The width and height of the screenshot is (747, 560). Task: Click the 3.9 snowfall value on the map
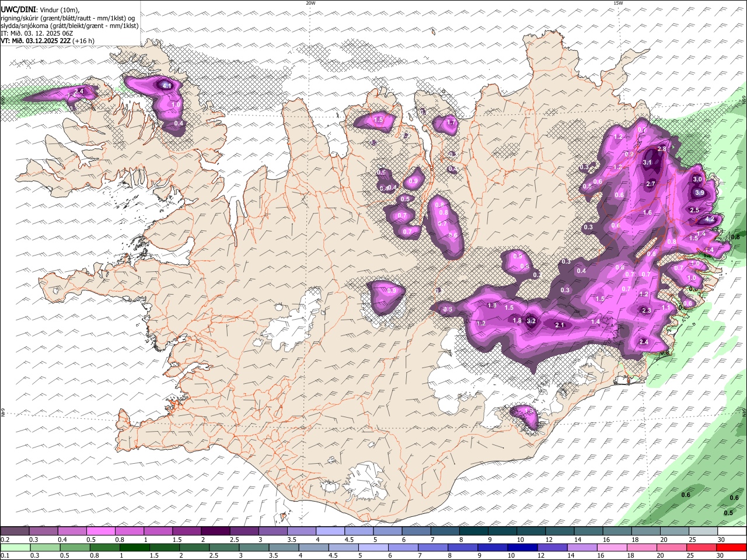[x=700, y=193]
